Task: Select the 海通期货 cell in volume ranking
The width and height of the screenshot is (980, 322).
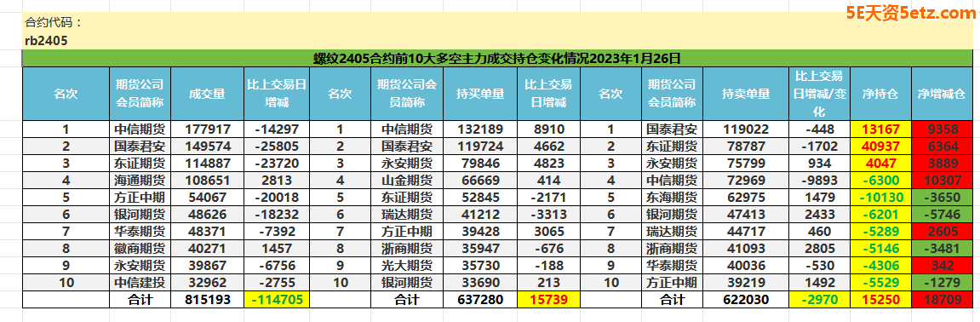Action: (x=140, y=180)
